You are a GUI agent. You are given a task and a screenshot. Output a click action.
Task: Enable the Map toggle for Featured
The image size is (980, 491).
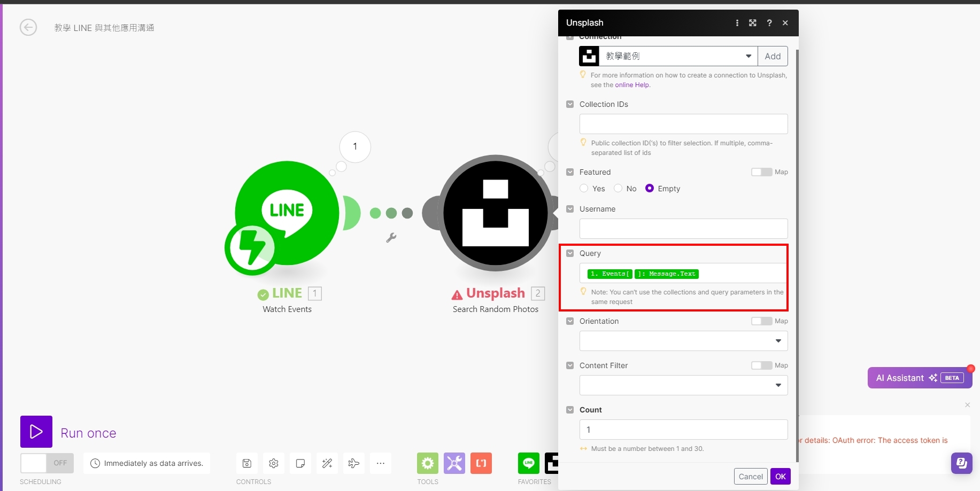761,172
